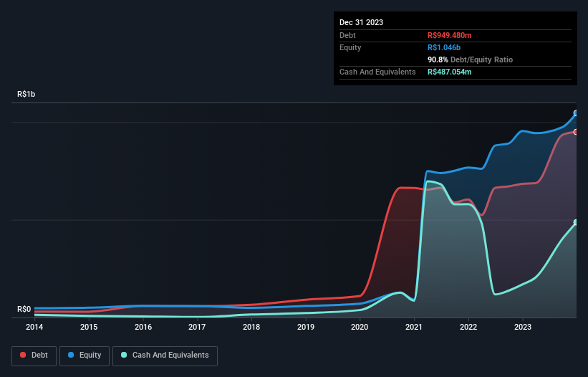
Task: Click the 2019 x-axis label
Action: (306, 327)
